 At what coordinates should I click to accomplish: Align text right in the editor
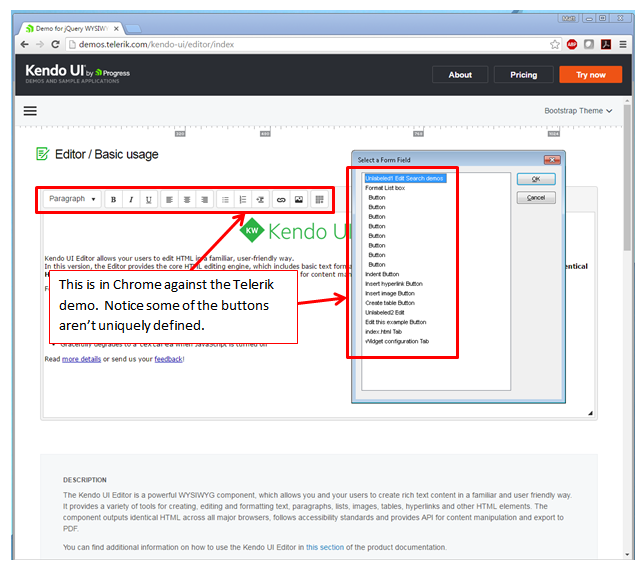[205, 200]
